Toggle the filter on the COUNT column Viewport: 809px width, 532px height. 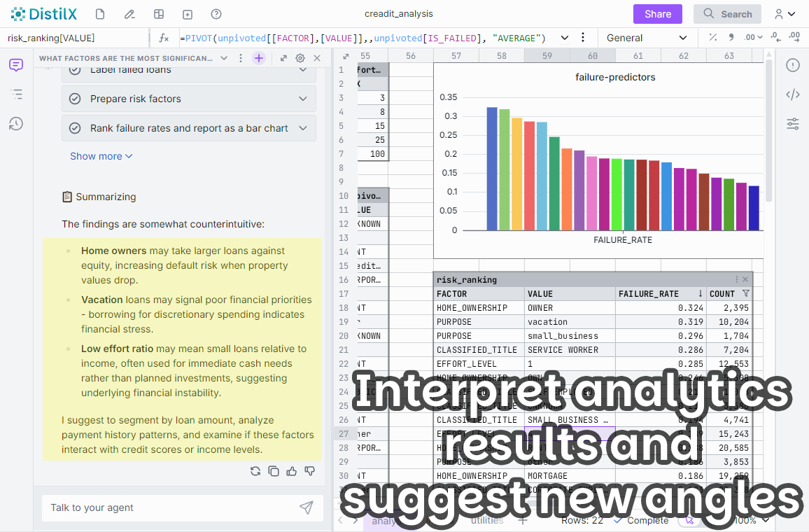point(745,294)
